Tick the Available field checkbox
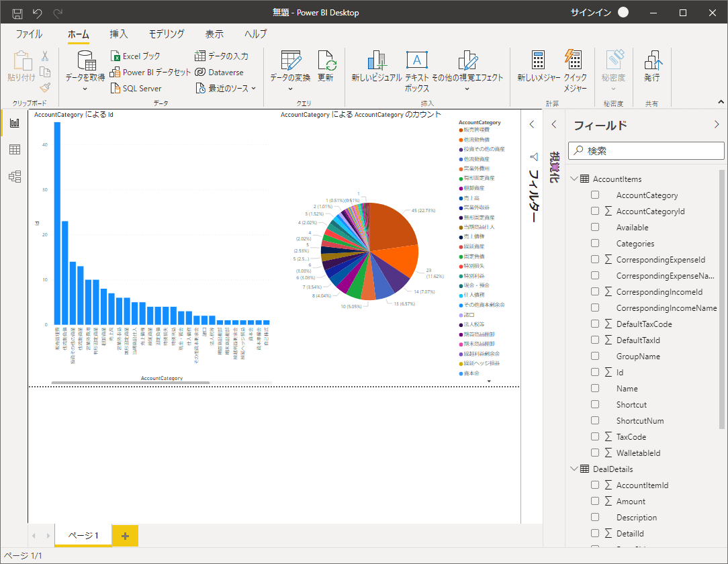This screenshot has width=728, height=564. coord(595,227)
